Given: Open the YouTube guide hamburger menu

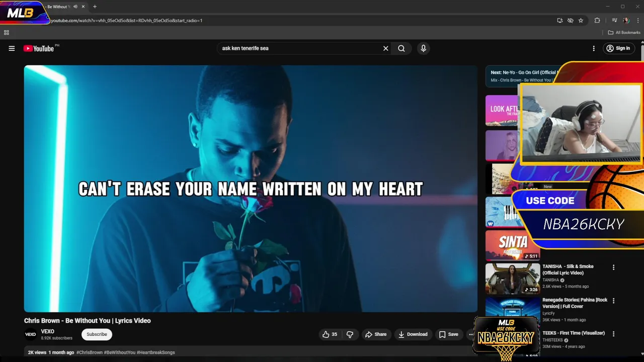Looking at the screenshot, I should click(12, 48).
